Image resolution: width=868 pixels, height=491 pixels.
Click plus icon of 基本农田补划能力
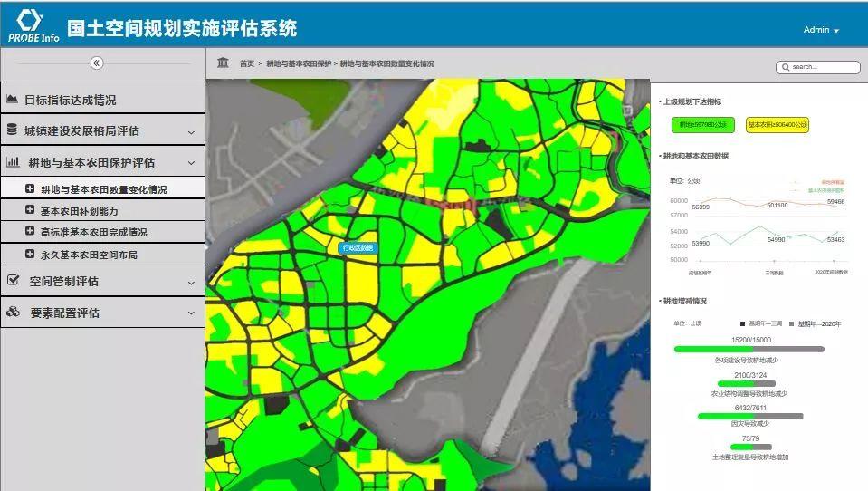30,210
